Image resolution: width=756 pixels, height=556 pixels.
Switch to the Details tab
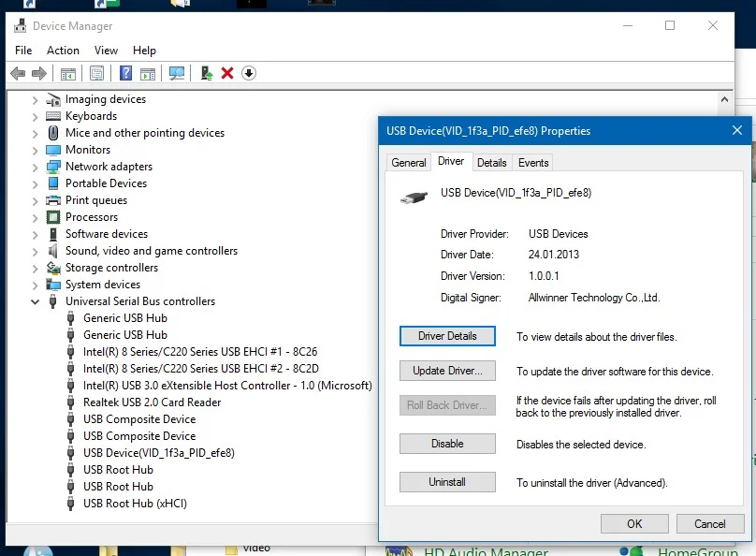[x=492, y=163]
